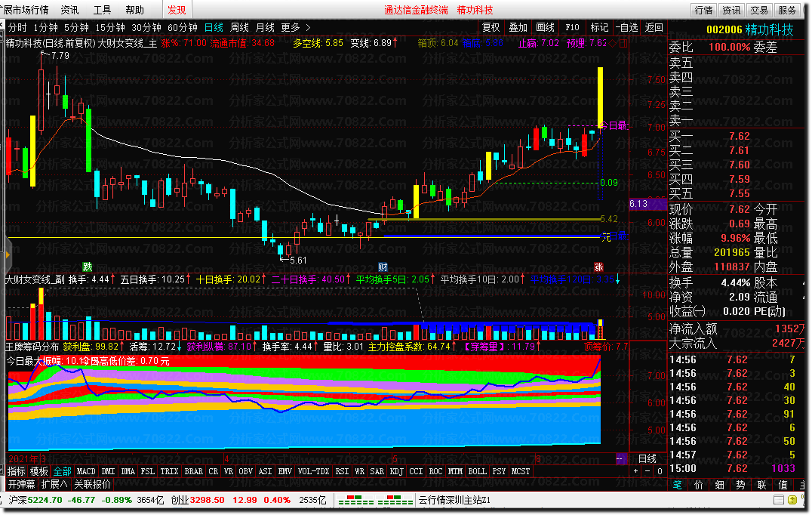The height and width of the screenshot is (515, 812).
Task: Select the 全部 indicator filter
Action: 62,471
